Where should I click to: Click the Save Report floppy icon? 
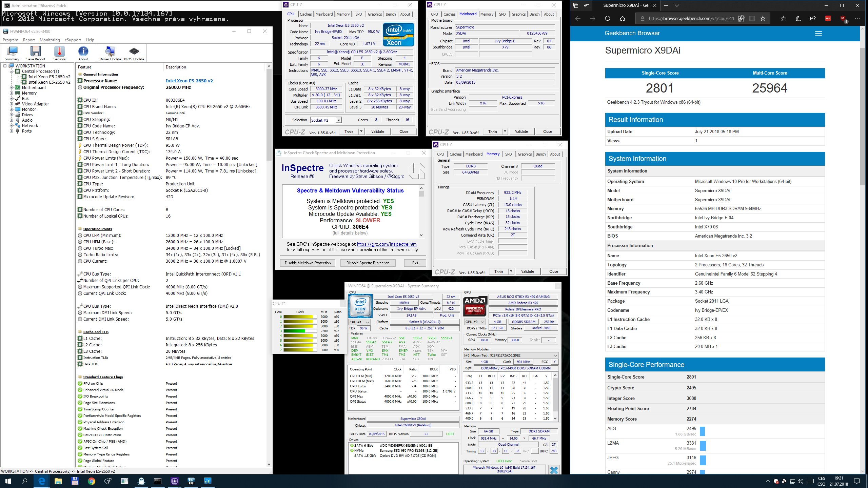(x=36, y=53)
